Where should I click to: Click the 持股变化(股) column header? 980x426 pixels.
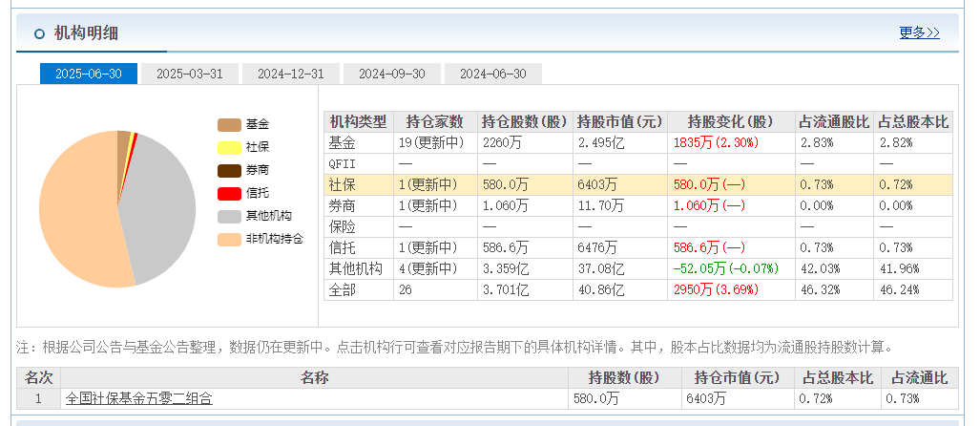(731, 122)
